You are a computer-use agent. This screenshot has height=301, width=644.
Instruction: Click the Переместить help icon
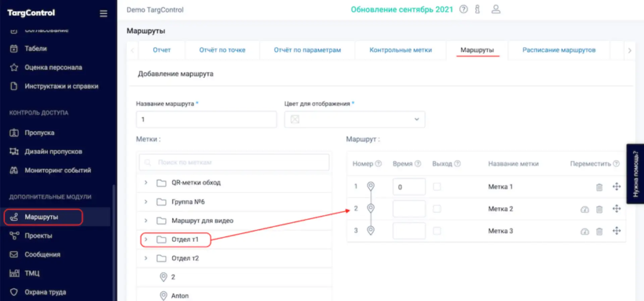click(616, 164)
